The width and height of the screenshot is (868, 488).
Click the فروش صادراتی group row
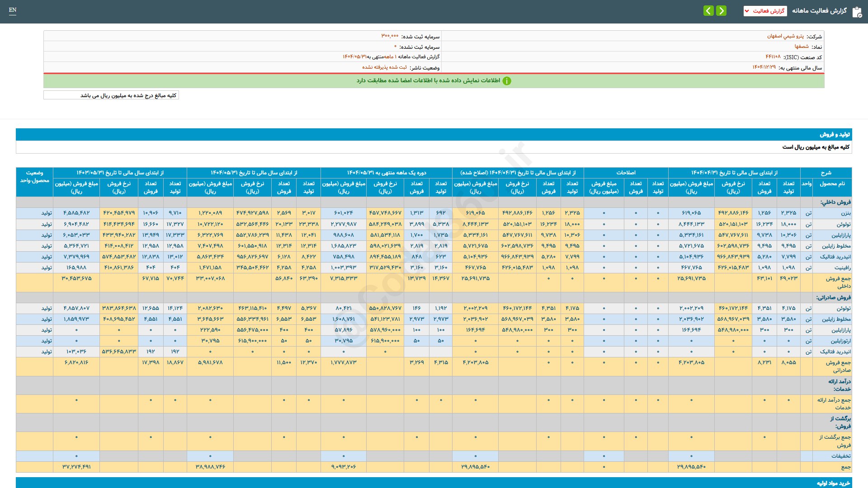point(833,297)
